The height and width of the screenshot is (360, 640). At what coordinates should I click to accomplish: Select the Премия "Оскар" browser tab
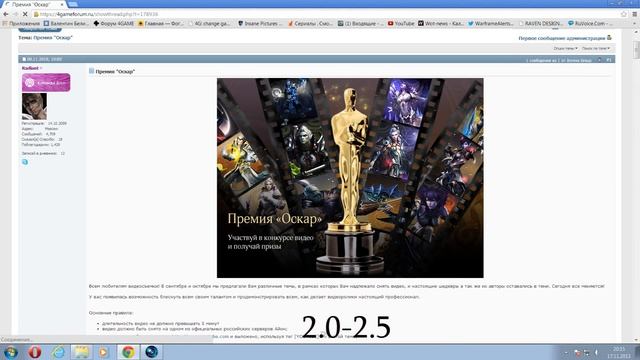coord(33,4)
